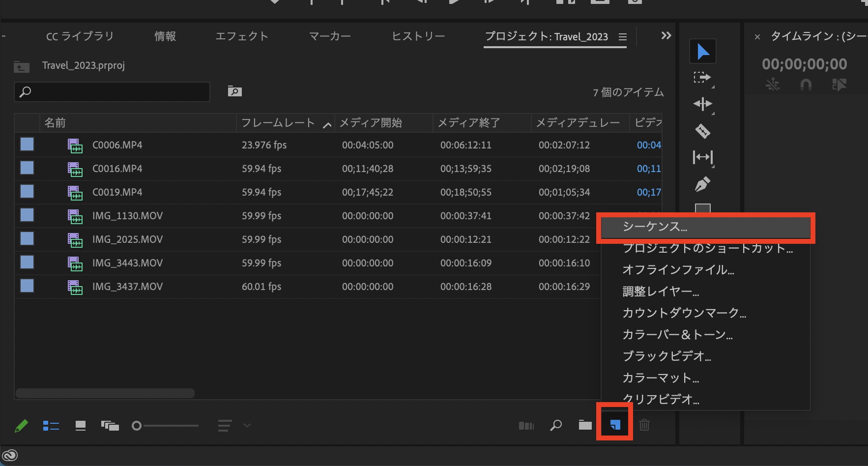
Task: Click the clip icon for IMG_2025.MOV
Action: 75,240
